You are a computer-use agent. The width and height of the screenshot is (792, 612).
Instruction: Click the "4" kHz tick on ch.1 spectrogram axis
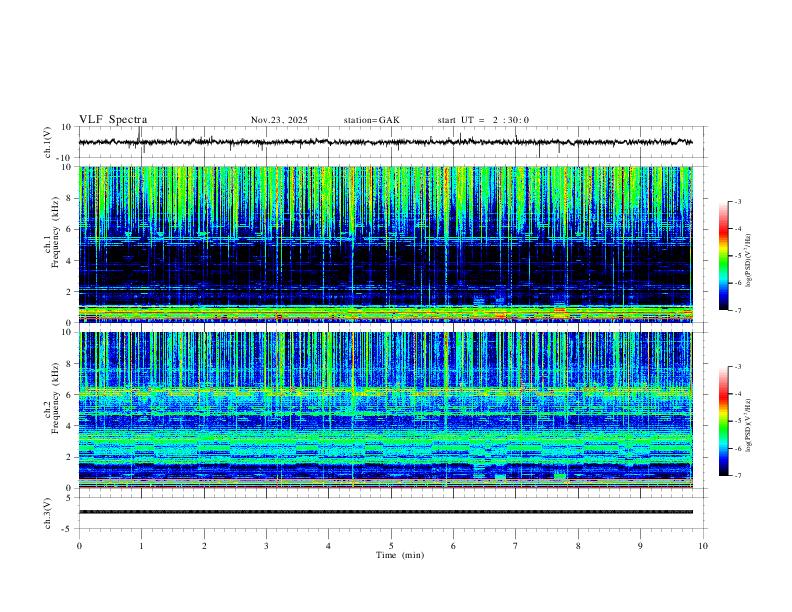(x=69, y=261)
